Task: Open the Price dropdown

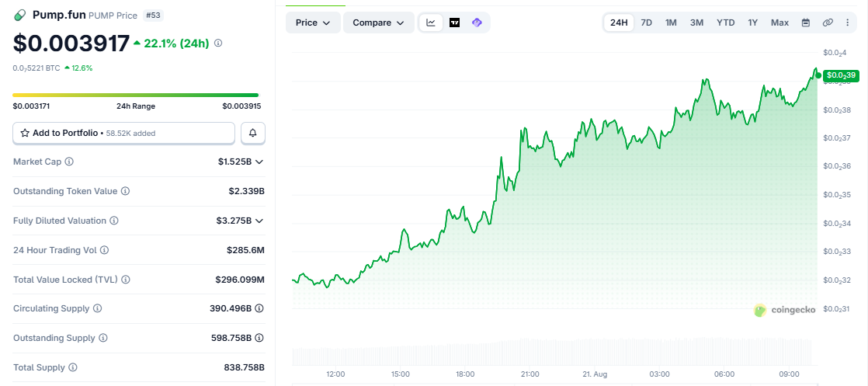Action: pos(313,23)
